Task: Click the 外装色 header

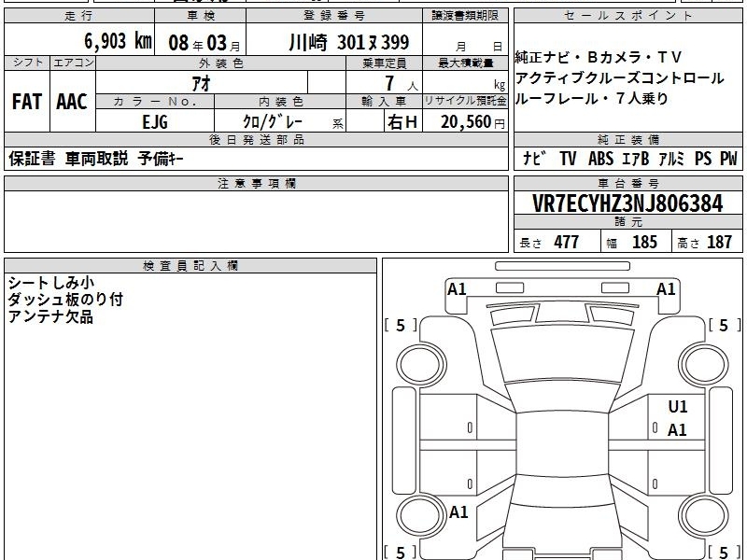Action: [221, 63]
